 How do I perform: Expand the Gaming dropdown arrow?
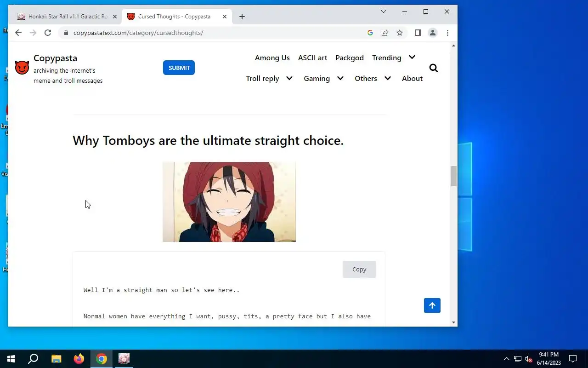coord(340,78)
